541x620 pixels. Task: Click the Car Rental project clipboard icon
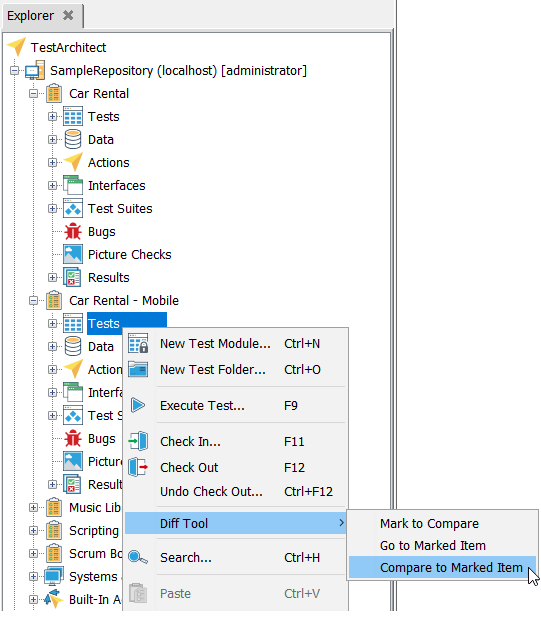[x=54, y=93]
